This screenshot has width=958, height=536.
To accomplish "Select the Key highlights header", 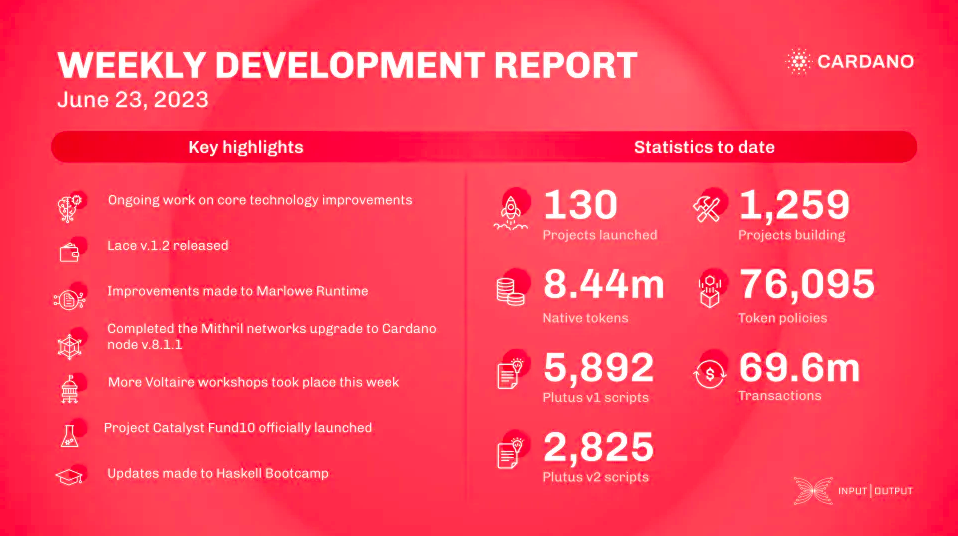I will (246, 147).
